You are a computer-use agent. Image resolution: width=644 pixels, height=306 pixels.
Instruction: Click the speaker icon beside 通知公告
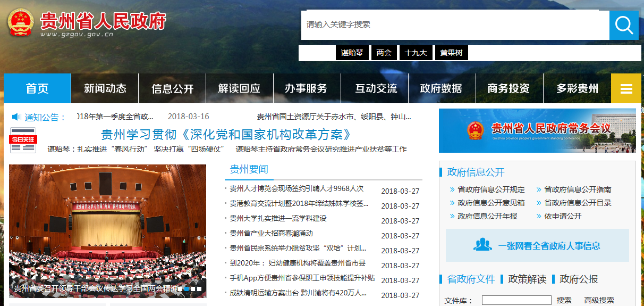16,117
